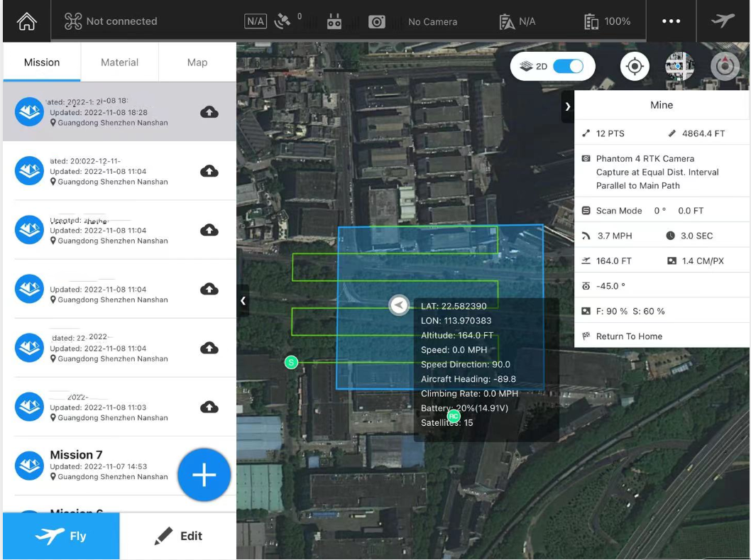Click the aircraft icon in the top right corner

coord(723,21)
